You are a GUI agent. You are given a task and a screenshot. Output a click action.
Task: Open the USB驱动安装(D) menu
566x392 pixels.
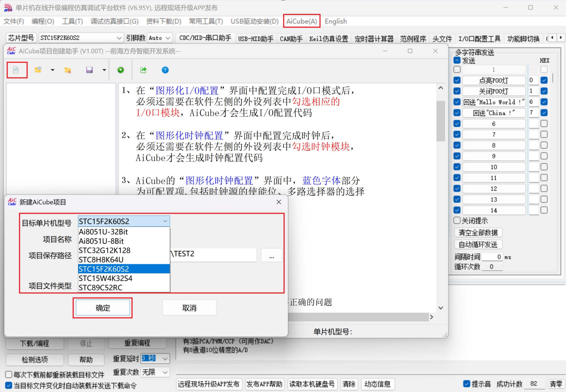pos(255,21)
